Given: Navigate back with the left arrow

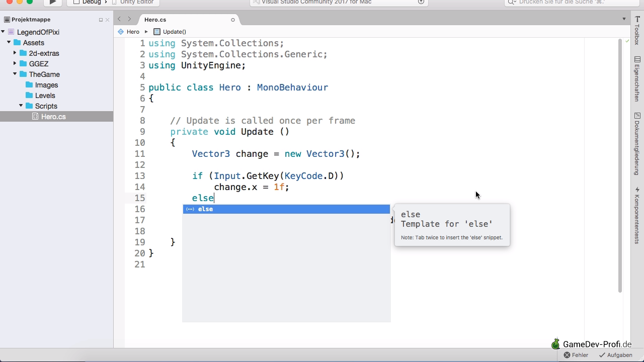Looking at the screenshot, I should pyautogui.click(x=119, y=19).
